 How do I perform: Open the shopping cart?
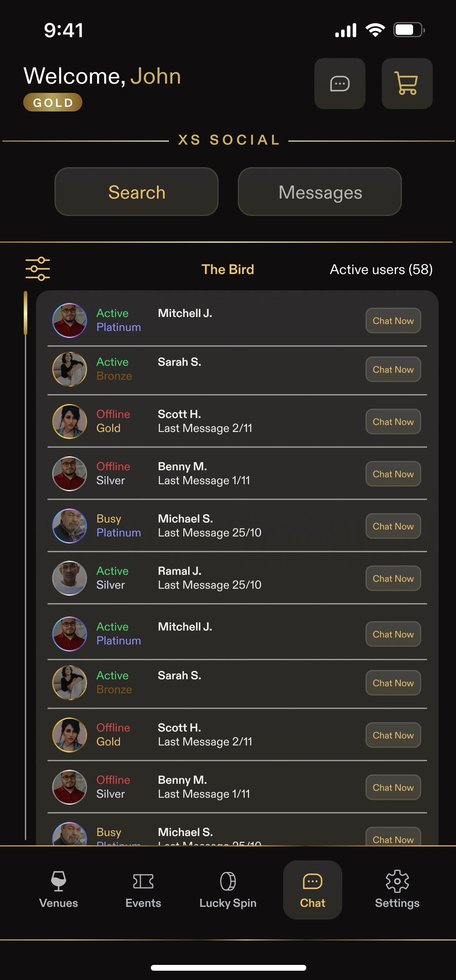407,84
